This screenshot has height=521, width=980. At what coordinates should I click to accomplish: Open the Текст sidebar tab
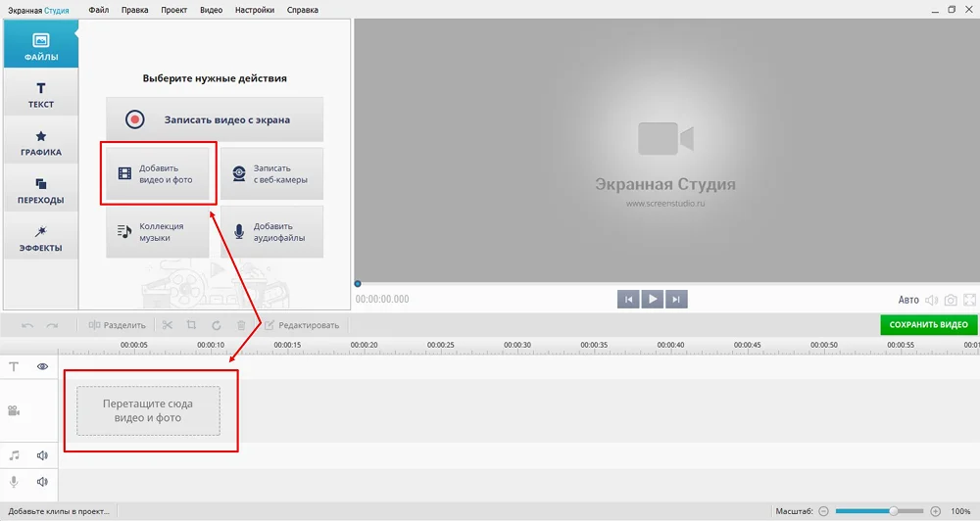pyautogui.click(x=40, y=92)
